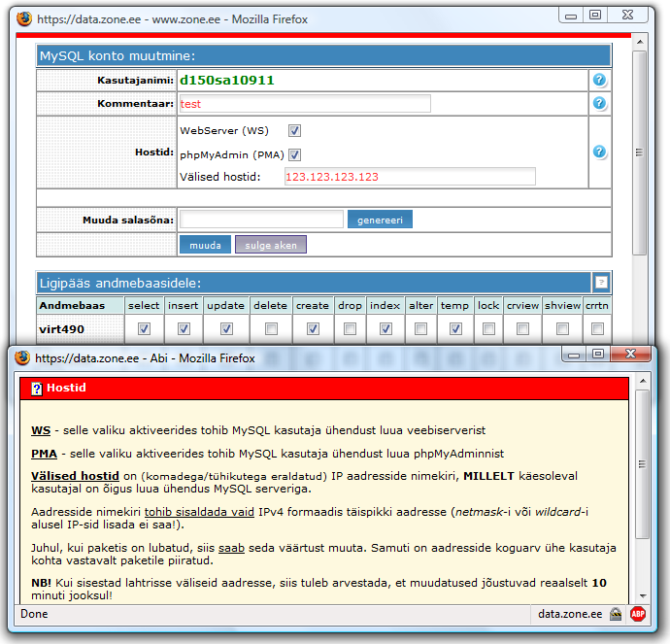Click the MySQL konto muutmine heading
This screenshot has width=670, height=644.
pyautogui.click(x=117, y=56)
